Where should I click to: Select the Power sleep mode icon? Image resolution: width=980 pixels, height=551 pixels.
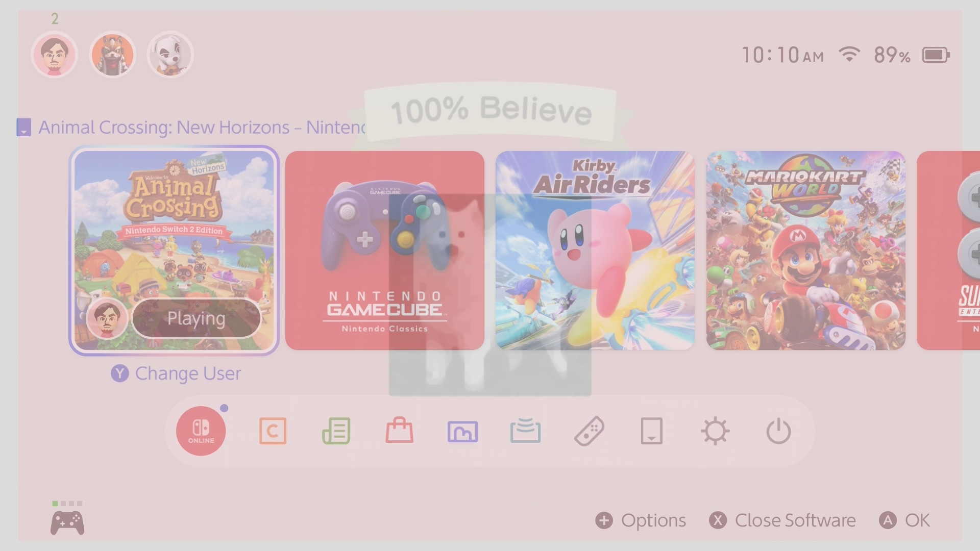[778, 431]
